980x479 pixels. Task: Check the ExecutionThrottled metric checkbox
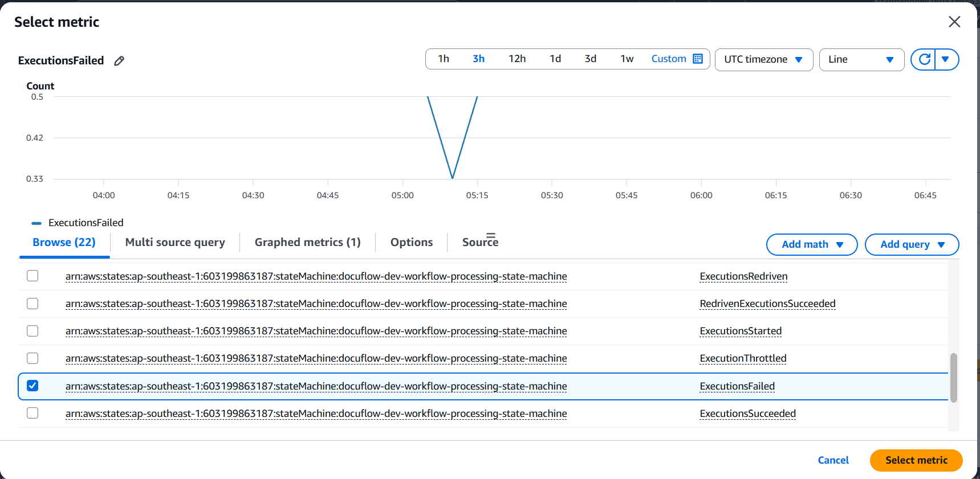tap(32, 358)
